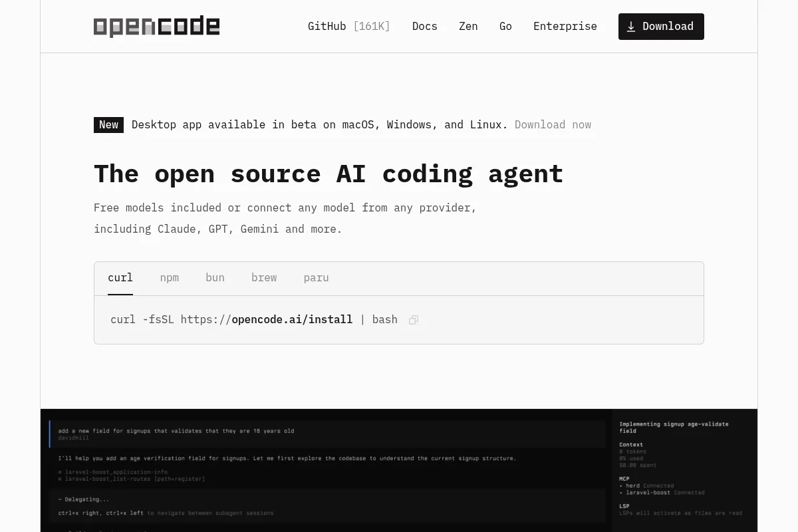Image resolution: width=798 pixels, height=532 pixels.
Task: Open the GitHub [161K] link
Action: click(349, 27)
